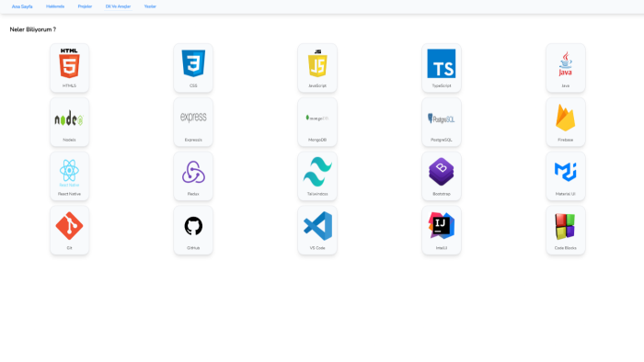
Task: Click the React Native atom icon
Action: [69, 173]
